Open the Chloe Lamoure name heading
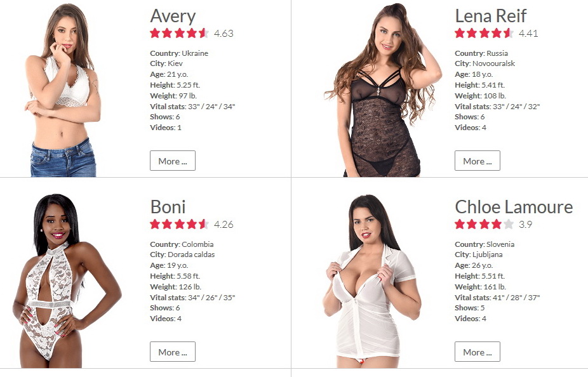Image resolution: width=588 pixels, height=377 pixels. click(514, 207)
